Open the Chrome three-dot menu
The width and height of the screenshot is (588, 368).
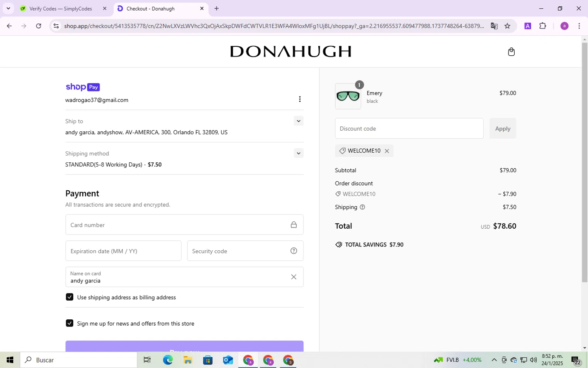579,26
